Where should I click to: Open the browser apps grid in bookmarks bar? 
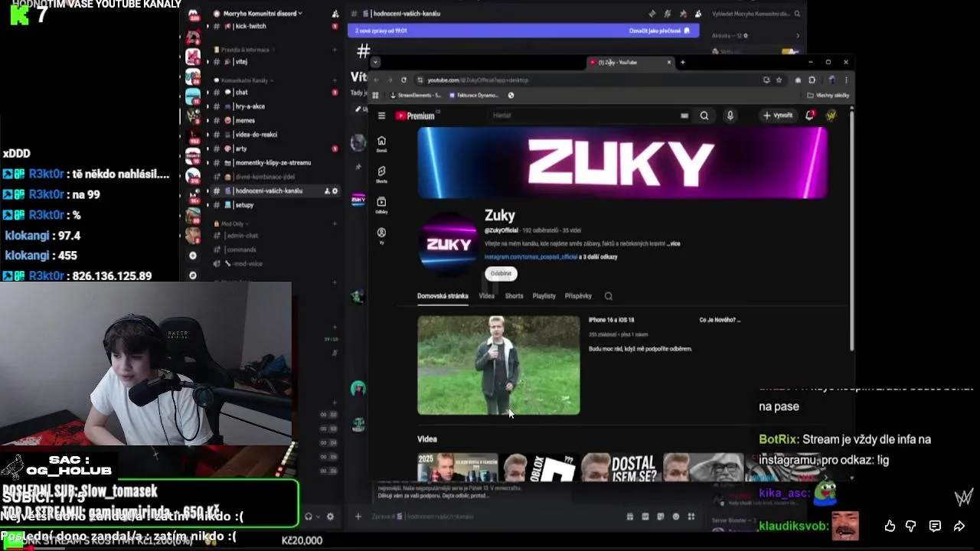pos(375,96)
